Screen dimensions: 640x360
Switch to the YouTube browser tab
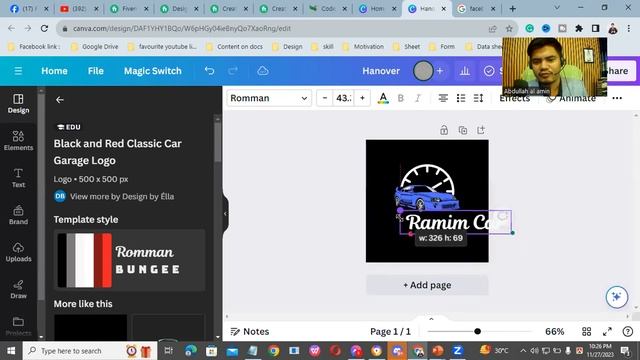[78, 9]
